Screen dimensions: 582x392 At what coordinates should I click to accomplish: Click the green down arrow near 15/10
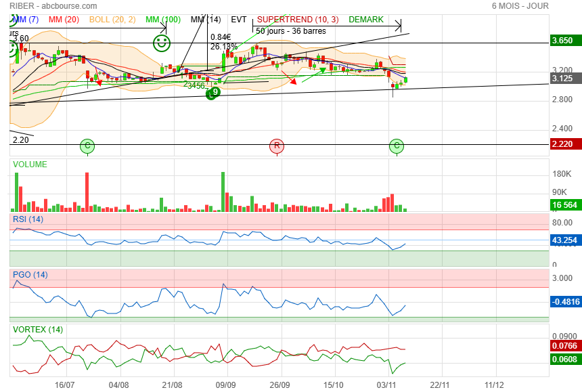point(323,70)
